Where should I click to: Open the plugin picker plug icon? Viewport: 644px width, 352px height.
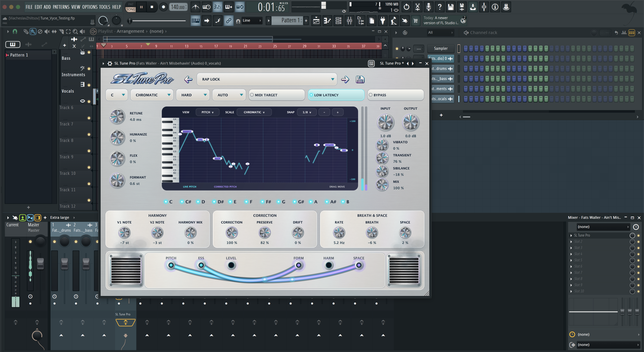[x=383, y=21]
